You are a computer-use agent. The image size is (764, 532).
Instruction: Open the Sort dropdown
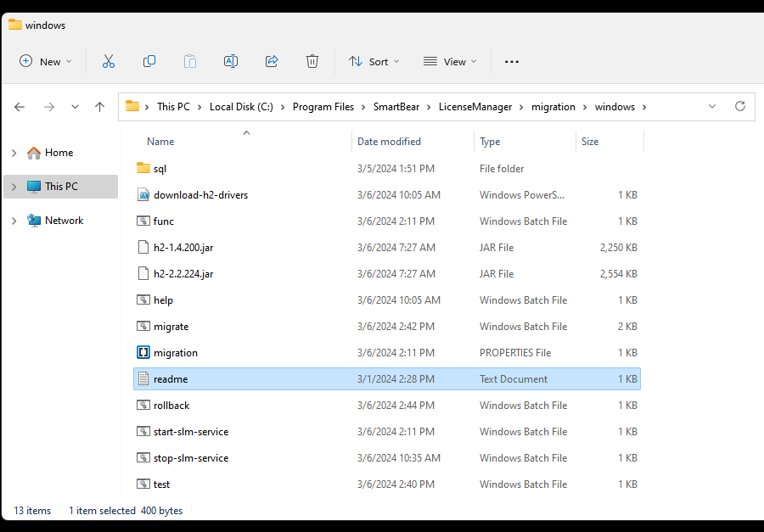pos(374,61)
